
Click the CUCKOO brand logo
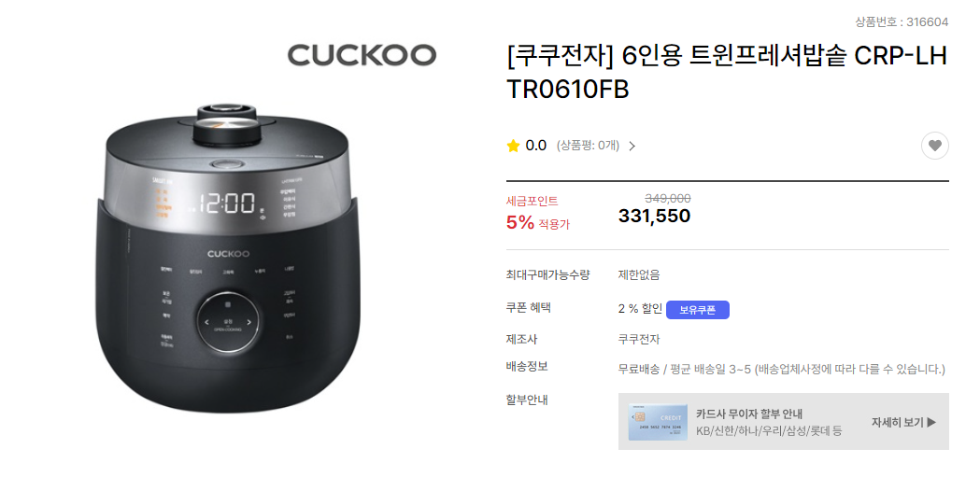362,55
